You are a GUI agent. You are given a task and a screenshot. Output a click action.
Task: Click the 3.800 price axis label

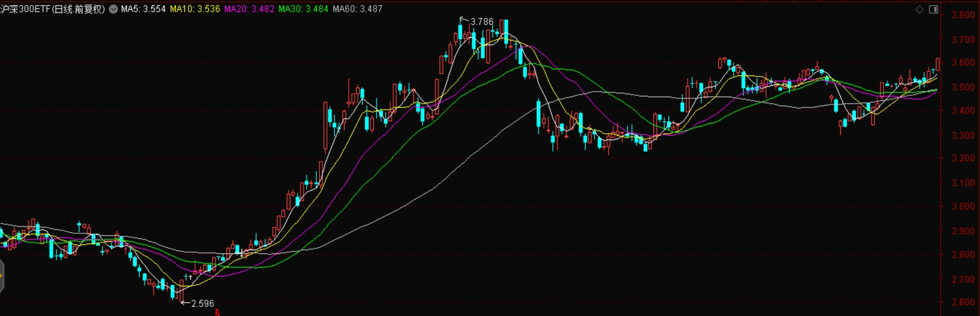[962, 16]
